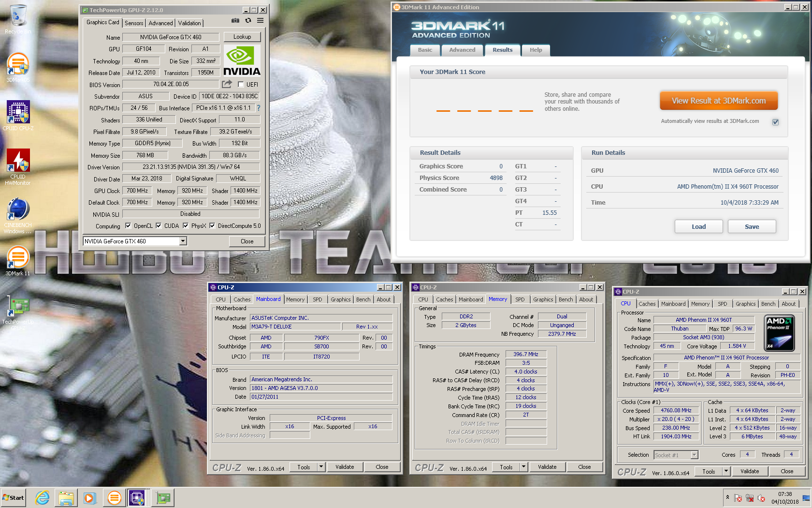Select the CPUID CPU-Z desktop shortcut
The image size is (812, 508).
click(18, 116)
